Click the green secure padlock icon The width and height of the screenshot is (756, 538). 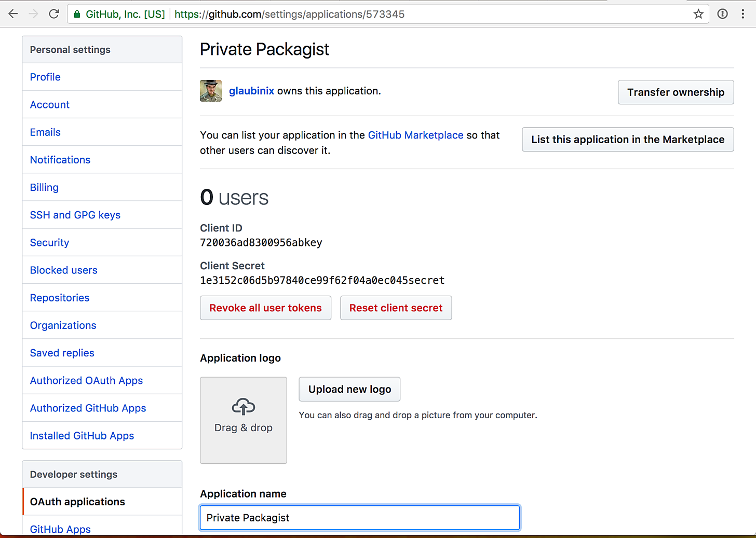point(77,14)
